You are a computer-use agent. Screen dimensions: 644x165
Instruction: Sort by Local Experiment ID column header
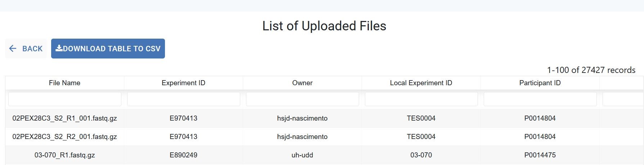[x=421, y=83]
